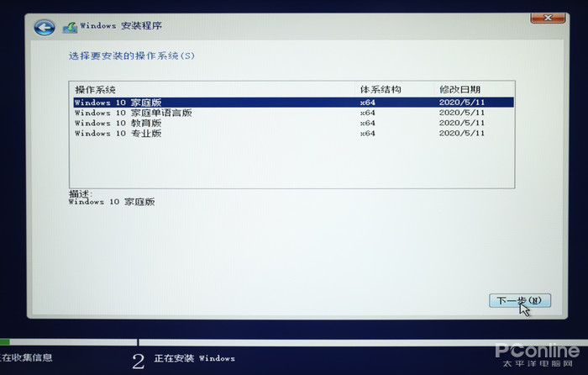Click x64 in the 教育版 row
The image size is (588, 375).
pos(368,123)
